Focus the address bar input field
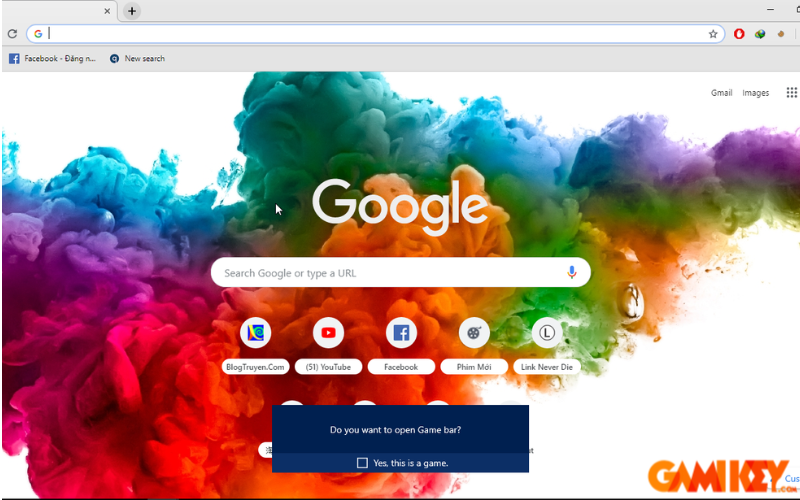Image resolution: width=800 pixels, height=500 pixels. [375, 34]
